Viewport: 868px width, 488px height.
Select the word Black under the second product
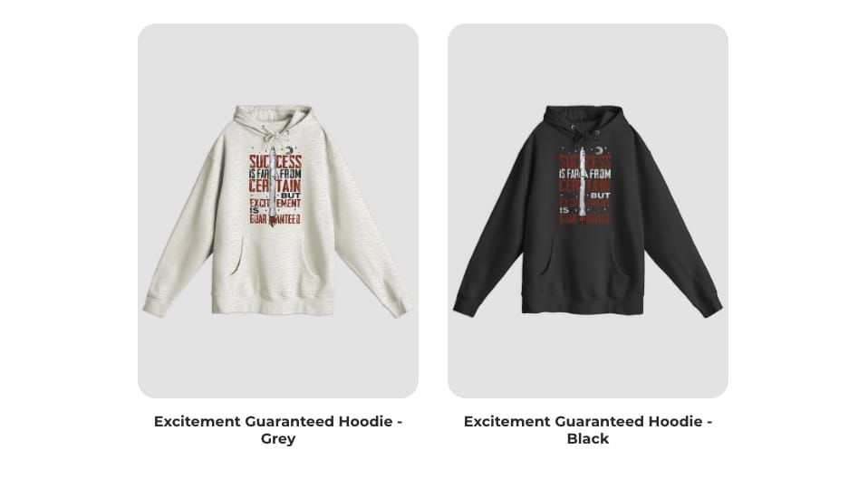pos(588,439)
